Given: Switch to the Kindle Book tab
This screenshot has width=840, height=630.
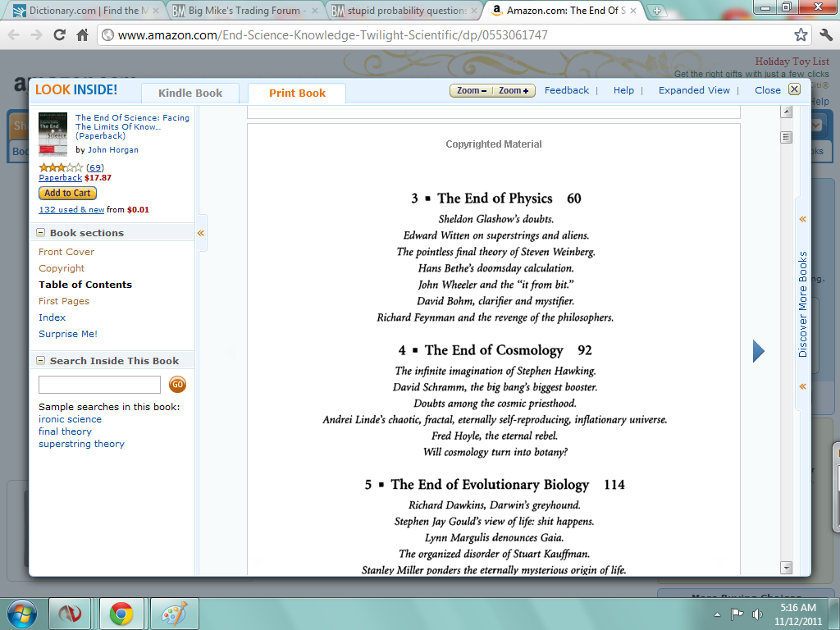Looking at the screenshot, I should (x=190, y=94).
